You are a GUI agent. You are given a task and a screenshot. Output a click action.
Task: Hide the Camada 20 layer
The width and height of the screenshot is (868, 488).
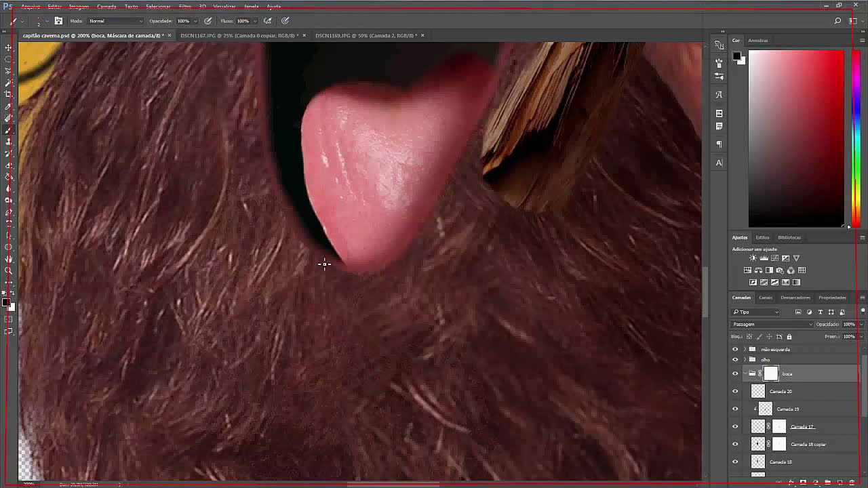(735, 391)
